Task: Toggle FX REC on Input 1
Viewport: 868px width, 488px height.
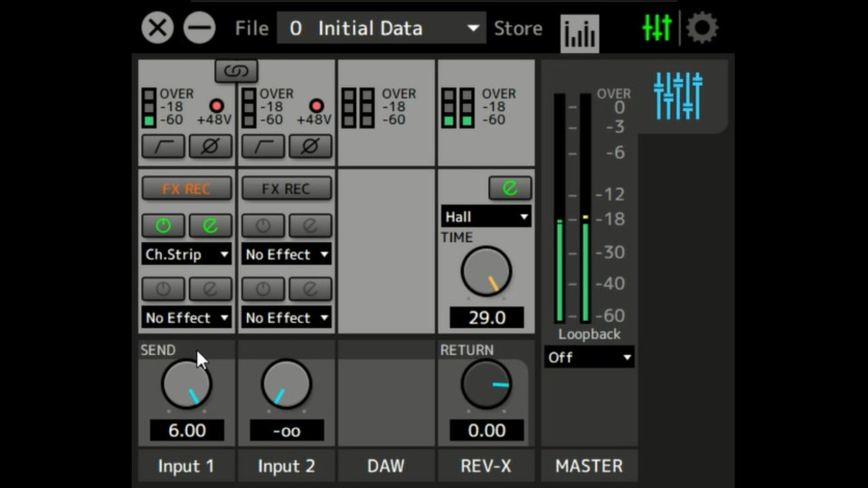Action: coord(186,189)
